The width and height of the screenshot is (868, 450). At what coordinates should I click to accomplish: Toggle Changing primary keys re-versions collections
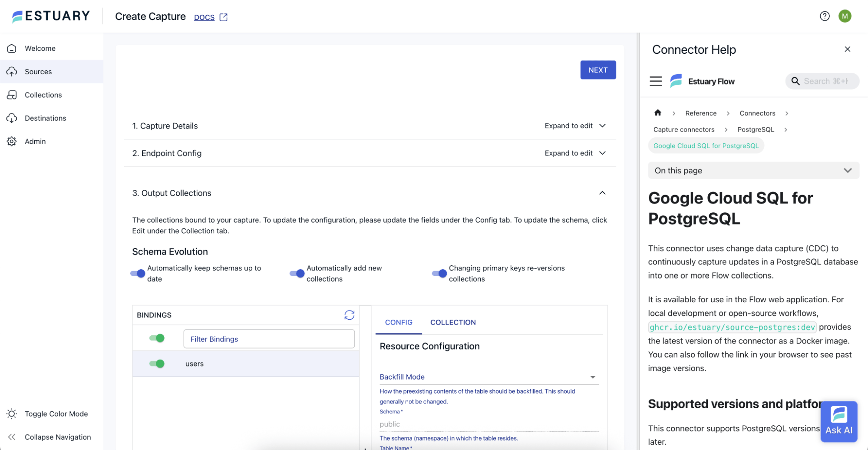[x=439, y=273]
